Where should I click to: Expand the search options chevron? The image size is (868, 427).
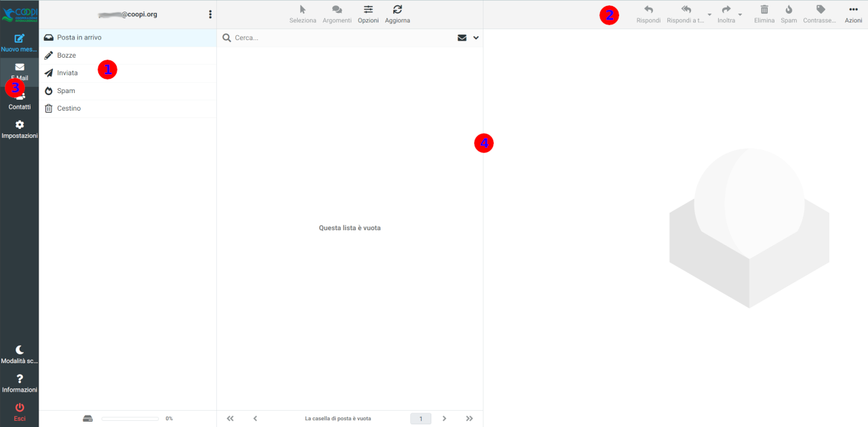coord(476,38)
